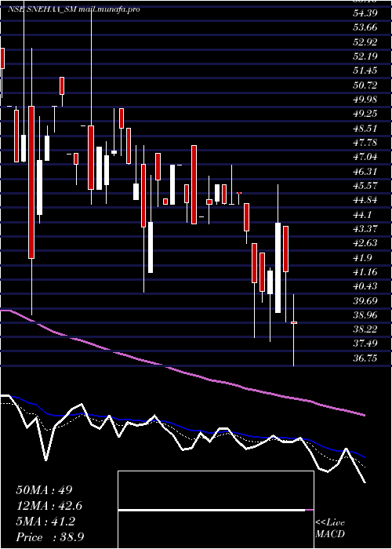
Task: Click the 53.66 price axis label
Action: (x=364, y=27)
